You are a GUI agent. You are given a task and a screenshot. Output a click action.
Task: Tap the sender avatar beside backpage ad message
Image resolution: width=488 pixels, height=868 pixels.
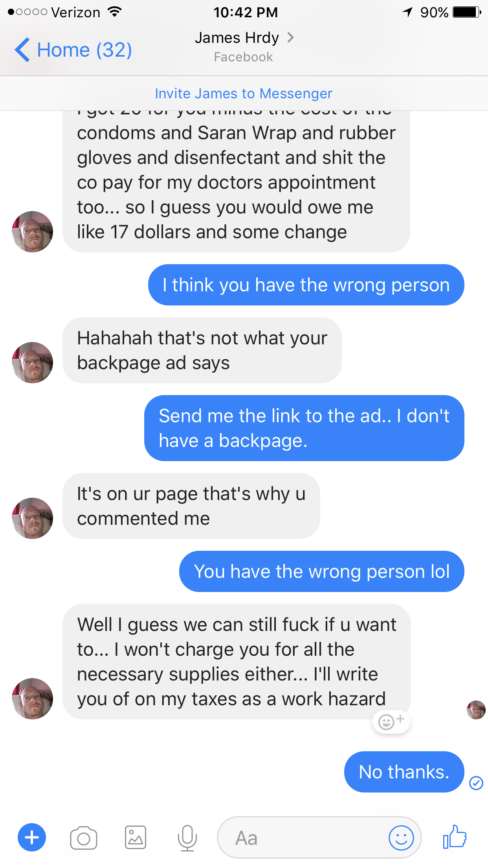tap(33, 362)
